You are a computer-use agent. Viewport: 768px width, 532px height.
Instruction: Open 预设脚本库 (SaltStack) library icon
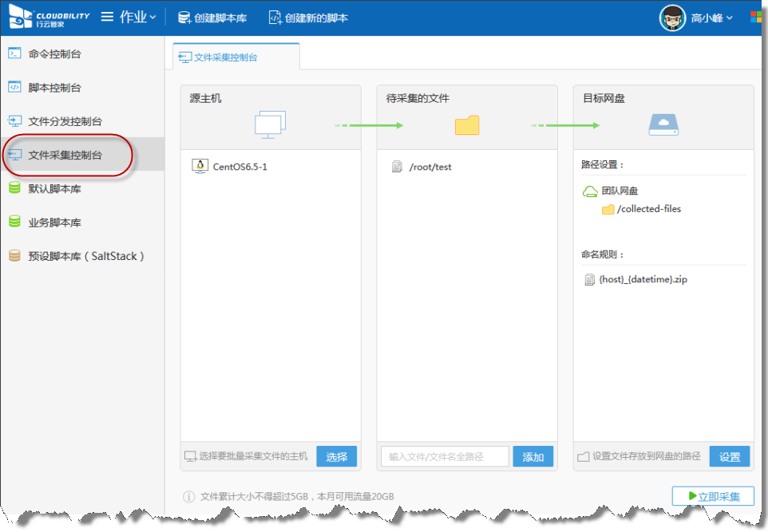[14, 256]
